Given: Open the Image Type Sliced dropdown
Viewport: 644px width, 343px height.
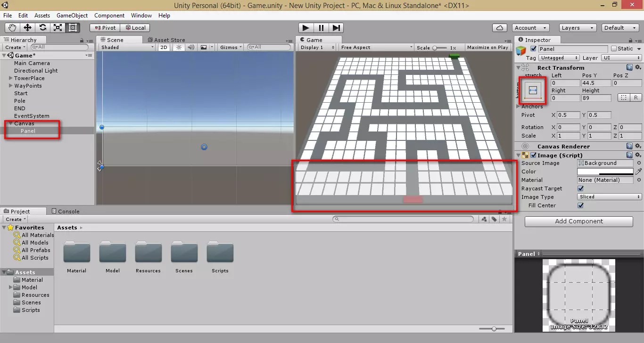Looking at the screenshot, I should (x=610, y=197).
